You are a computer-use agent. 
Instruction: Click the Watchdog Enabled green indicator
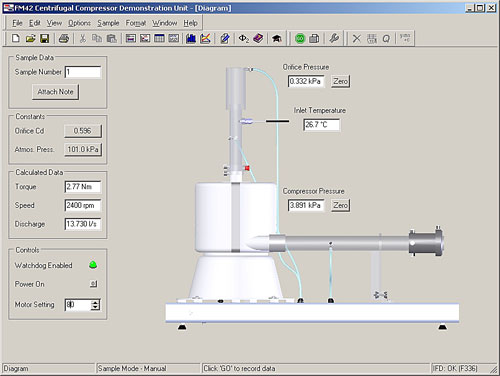[x=93, y=265]
